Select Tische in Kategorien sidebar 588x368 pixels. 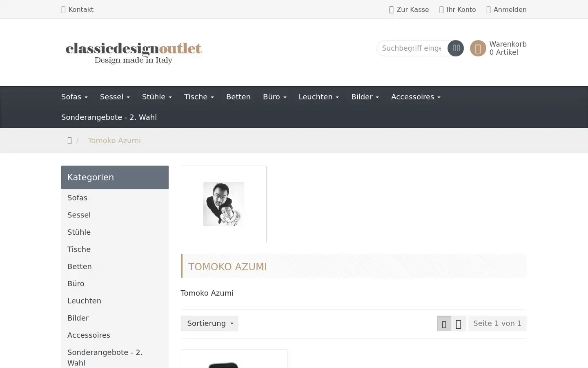115,249
